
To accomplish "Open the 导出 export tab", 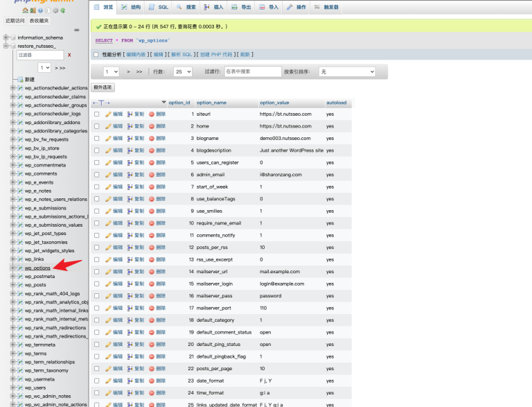I will click(x=242, y=7).
